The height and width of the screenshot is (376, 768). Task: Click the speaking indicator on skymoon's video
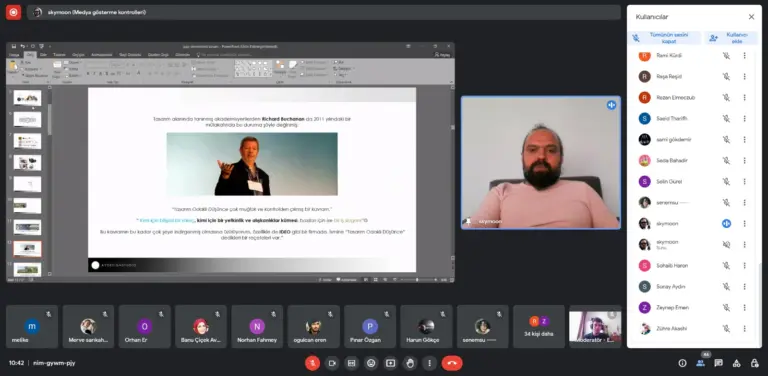(611, 105)
